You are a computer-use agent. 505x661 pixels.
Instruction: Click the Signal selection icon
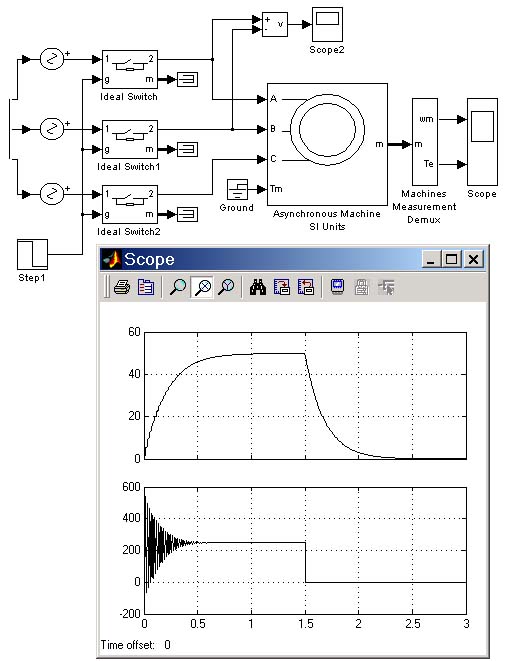pos(386,288)
